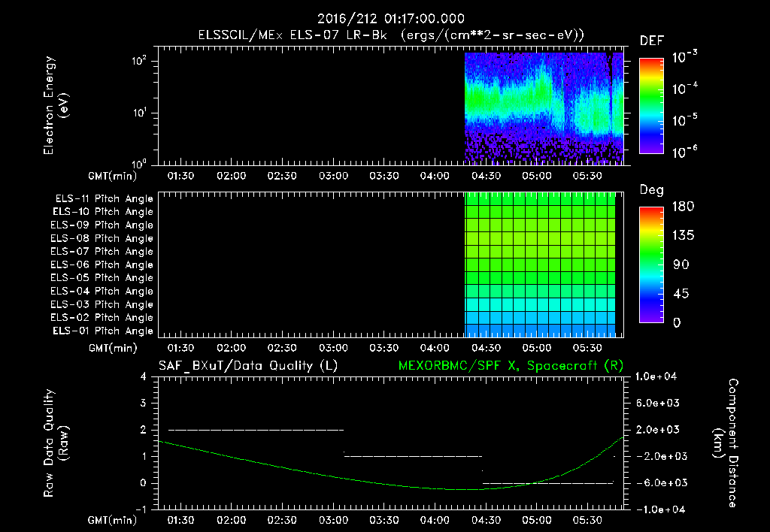770x532 pixels.
Task: Click the 4 tick on Raw Data Quality axis
Action: [x=144, y=376]
